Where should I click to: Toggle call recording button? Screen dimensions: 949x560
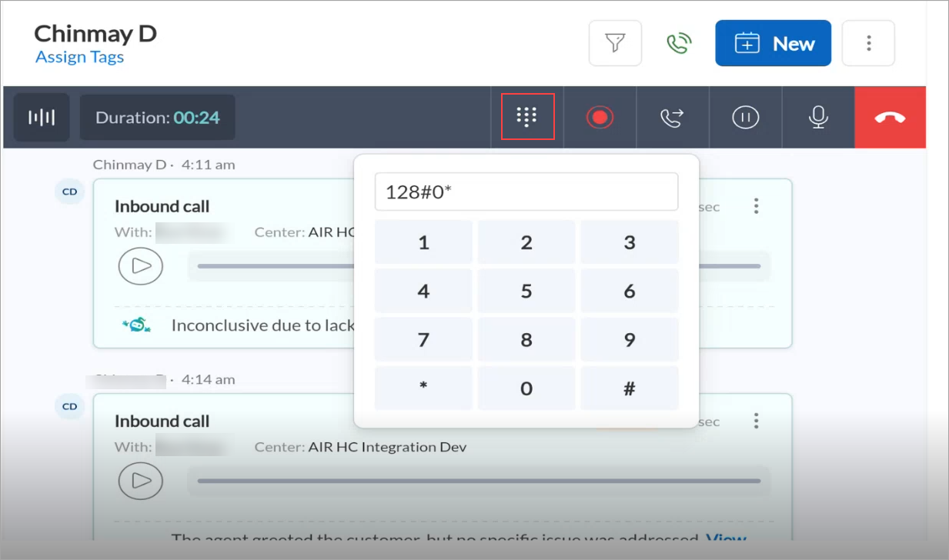pos(600,118)
